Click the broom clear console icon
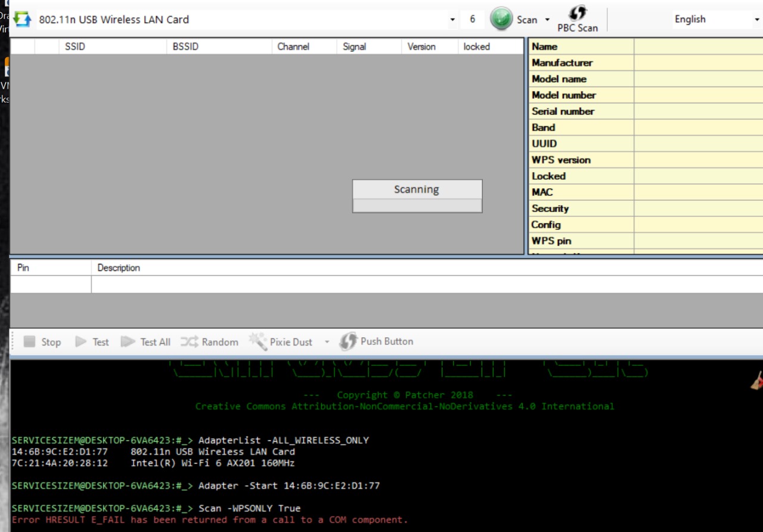The height and width of the screenshot is (532, 763). [756, 380]
